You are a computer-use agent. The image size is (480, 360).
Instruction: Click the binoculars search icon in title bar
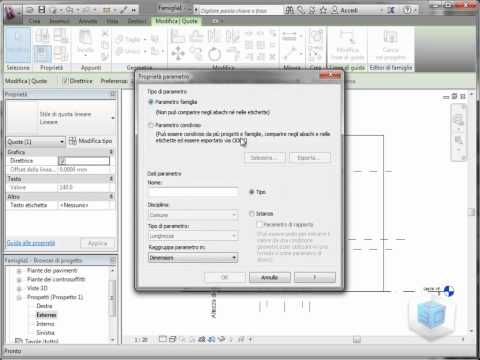[289, 10]
